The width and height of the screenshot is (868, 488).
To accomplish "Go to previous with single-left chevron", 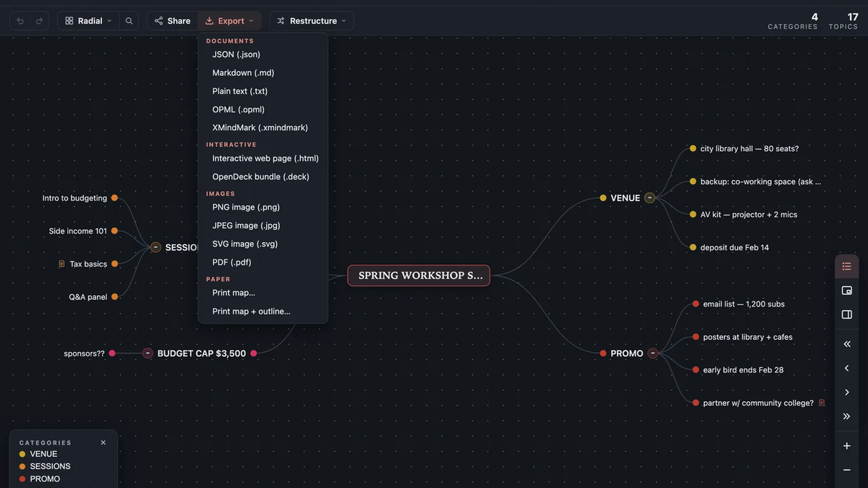I will [x=847, y=368].
